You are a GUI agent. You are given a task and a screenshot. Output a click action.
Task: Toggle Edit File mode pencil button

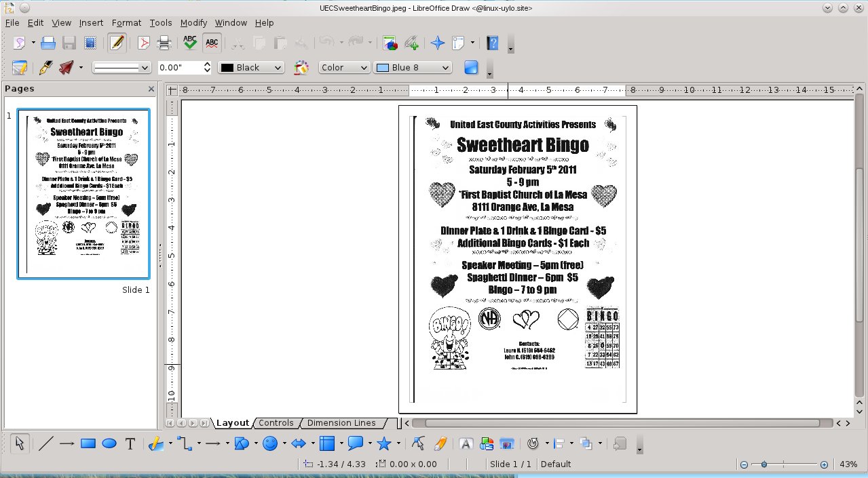[x=117, y=43]
